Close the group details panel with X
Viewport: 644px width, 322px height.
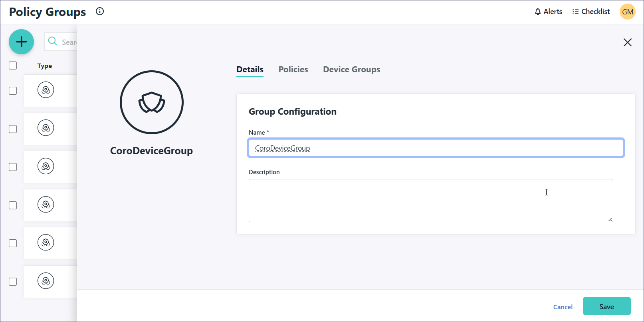tap(627, 42)
